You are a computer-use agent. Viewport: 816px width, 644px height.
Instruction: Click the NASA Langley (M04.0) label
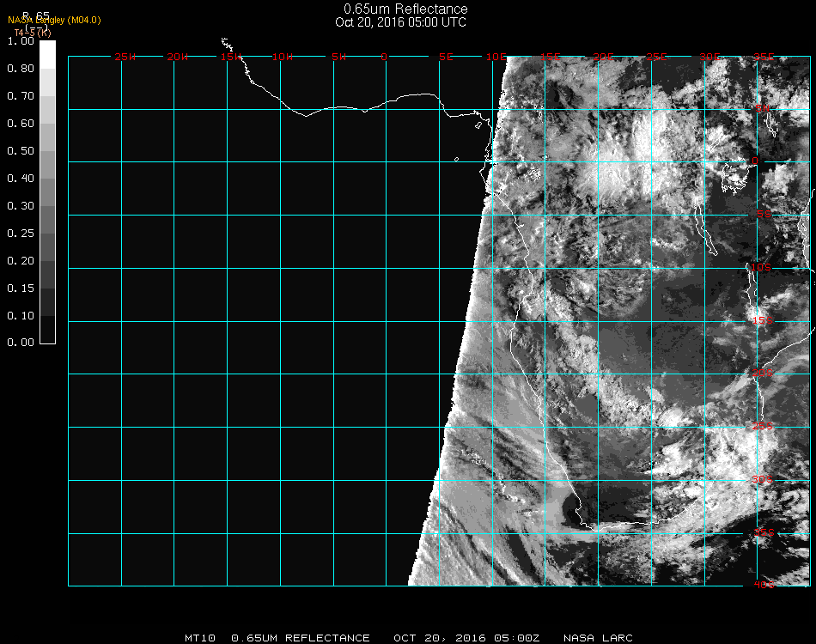point(54,20)
